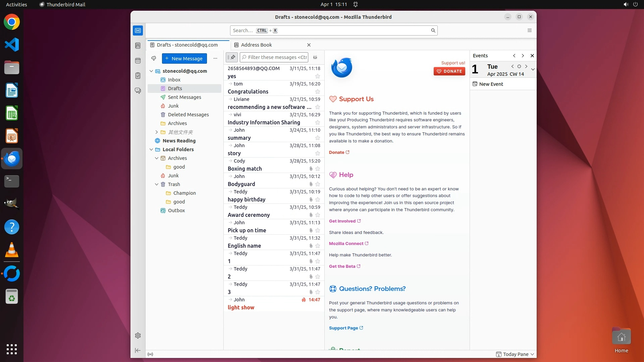Image resolution: width=644 pixels, height=362 pixels.
Task: Star the Congratulations draft message
Action: 318,92
